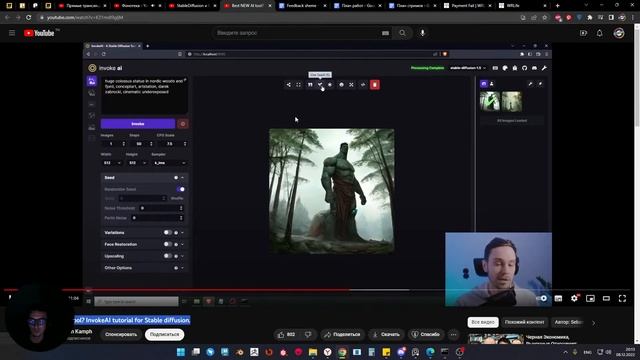640x360 pixels.
Task: Select the Все видео filter chip
Action: [x=483, y=322]
